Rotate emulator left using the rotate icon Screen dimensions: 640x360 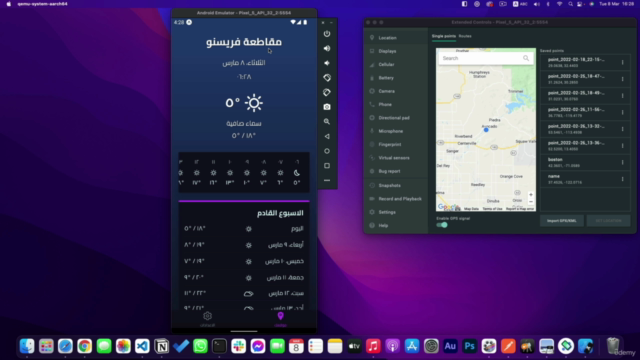point(327,78)
